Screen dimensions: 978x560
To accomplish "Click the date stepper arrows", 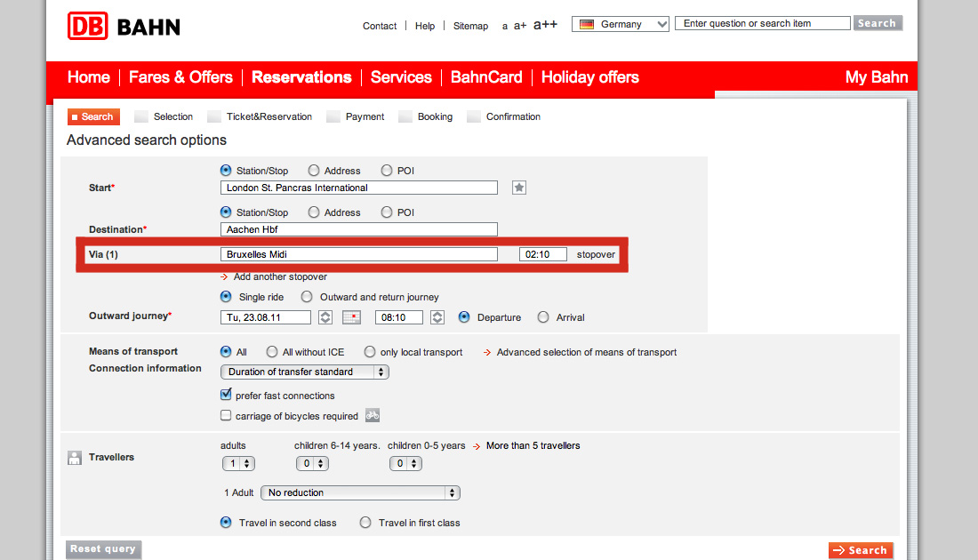I will pyautogui.click(x=325, y=317).
